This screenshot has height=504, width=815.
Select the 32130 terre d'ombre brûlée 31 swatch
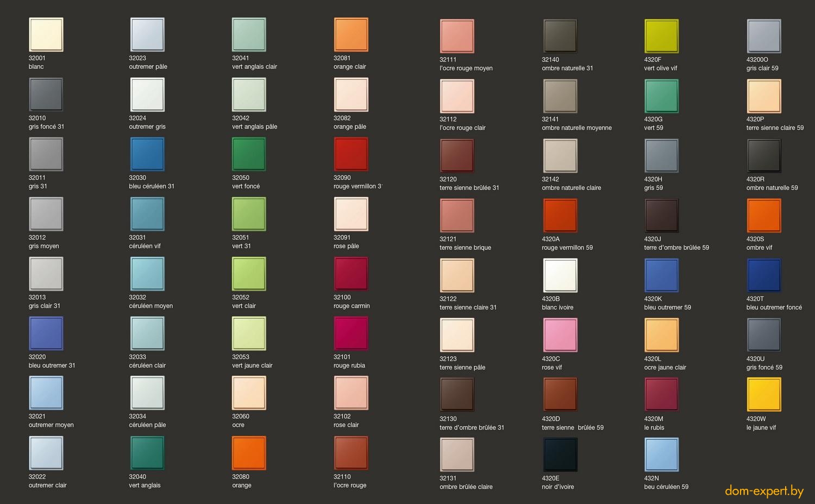[x=457, y=395]
